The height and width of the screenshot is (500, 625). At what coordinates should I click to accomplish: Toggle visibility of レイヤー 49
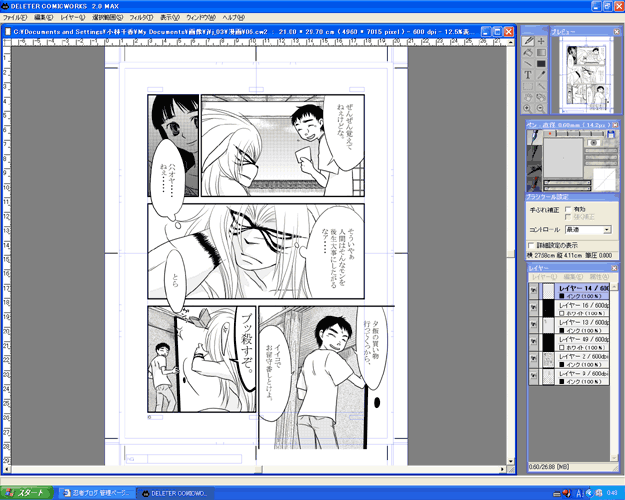tap(533, 343)
